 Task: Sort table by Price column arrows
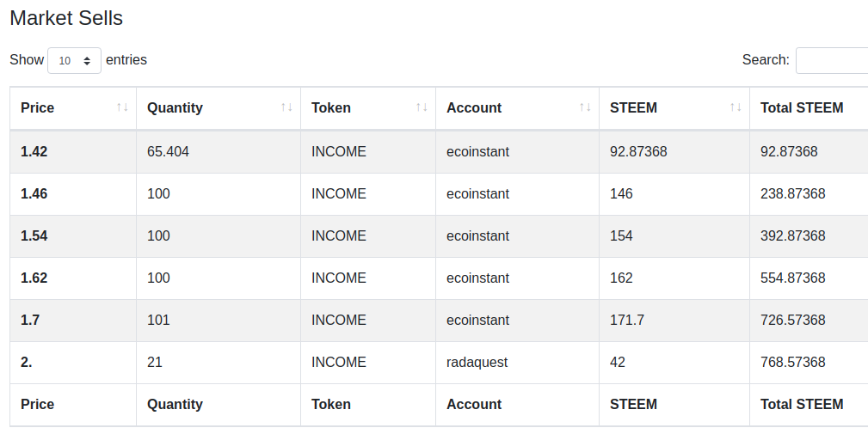click(x=122, y=107)
